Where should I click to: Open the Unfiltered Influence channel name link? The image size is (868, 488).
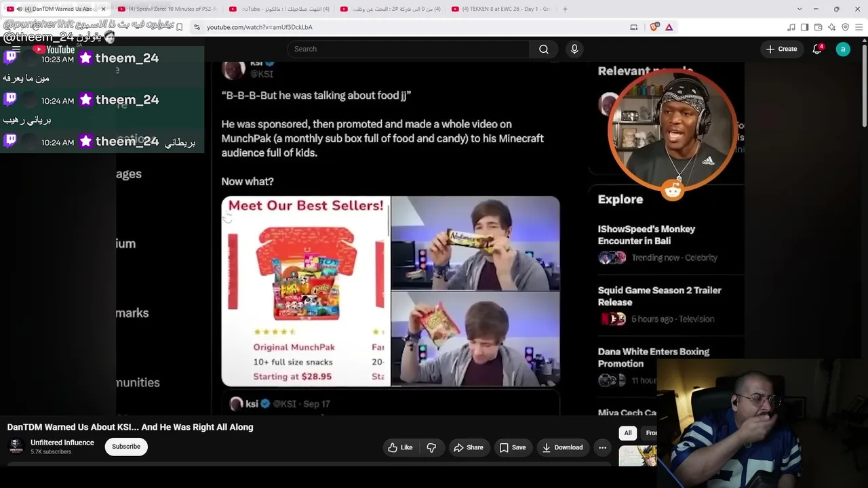(x=62, y=443)
